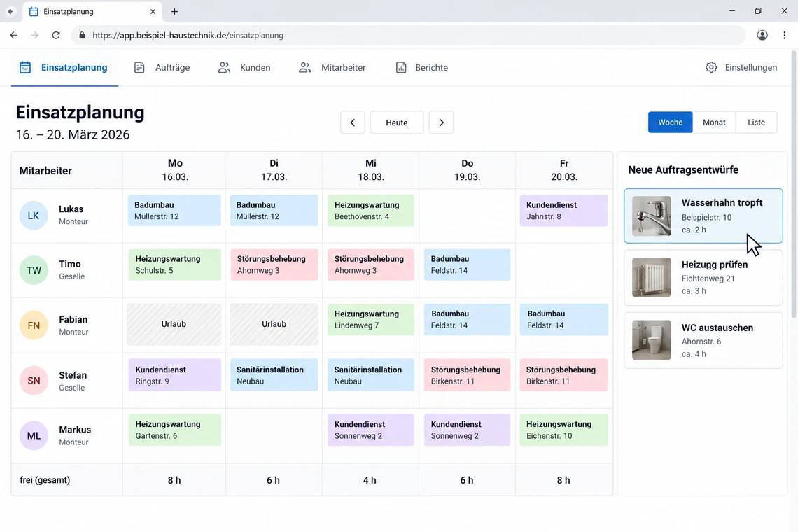Open the Mitarbeiter tab

332,68
